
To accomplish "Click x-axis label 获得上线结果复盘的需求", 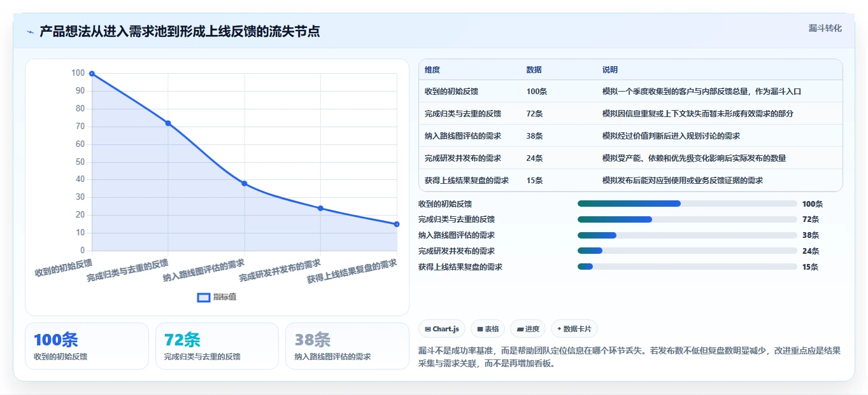I will coord(352,272).
